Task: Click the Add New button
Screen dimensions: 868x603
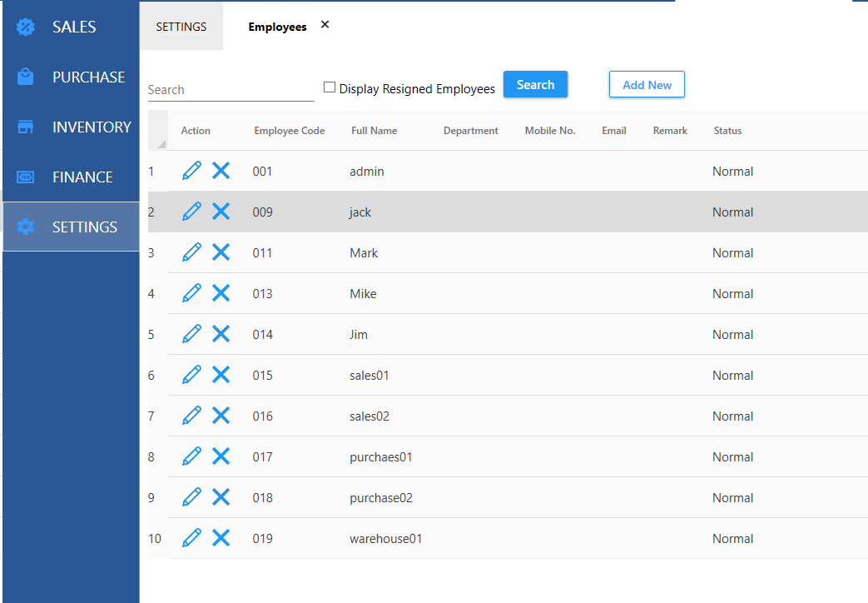Action: (647, 85)
